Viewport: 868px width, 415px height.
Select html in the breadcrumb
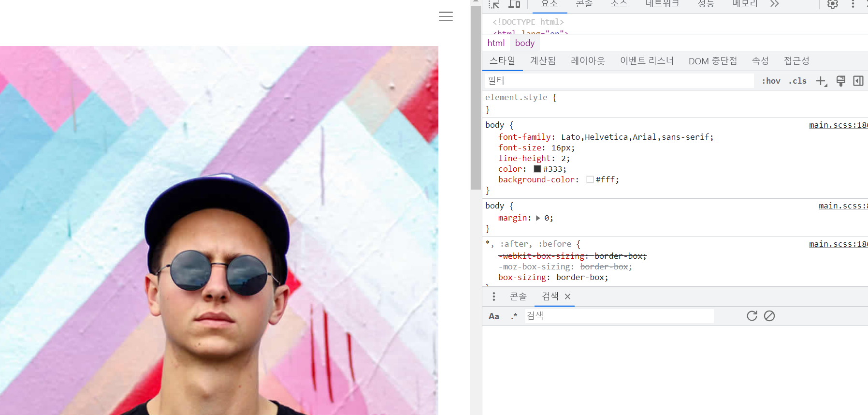496,43
